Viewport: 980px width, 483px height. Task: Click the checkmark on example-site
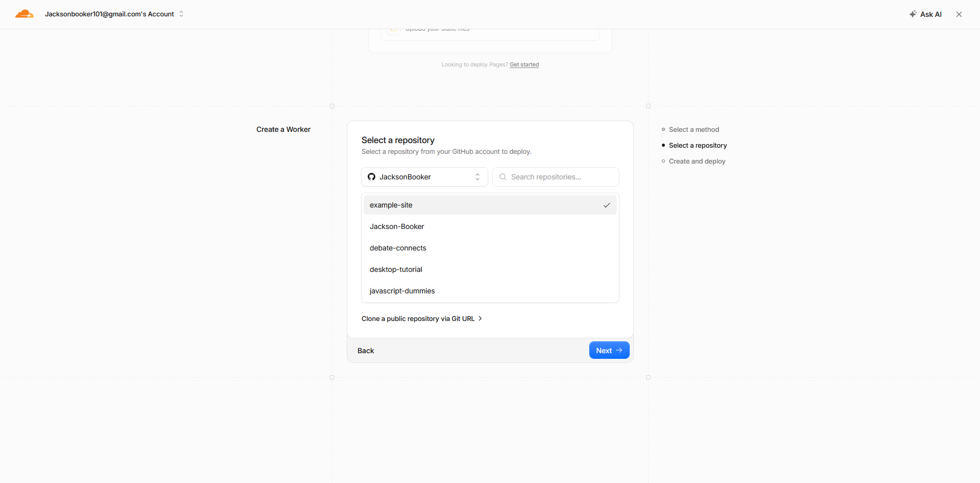click(x=607, y=205)
